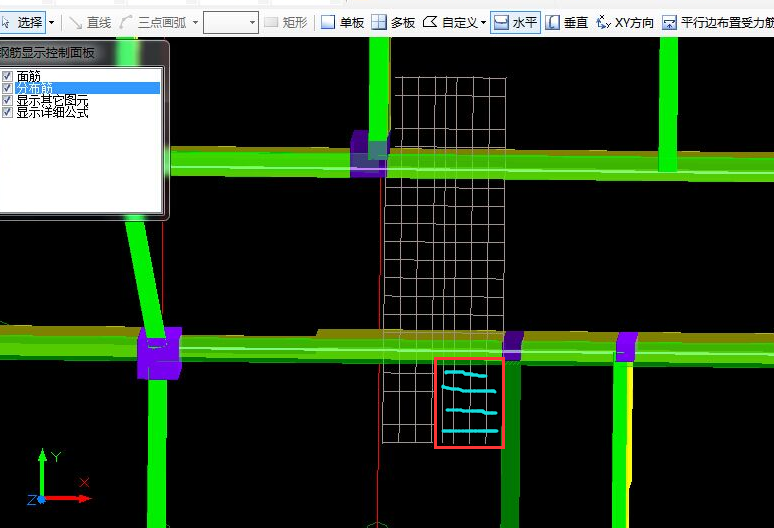
Task: Choose the 直线 line drawing tool
Action: (90, 23)
